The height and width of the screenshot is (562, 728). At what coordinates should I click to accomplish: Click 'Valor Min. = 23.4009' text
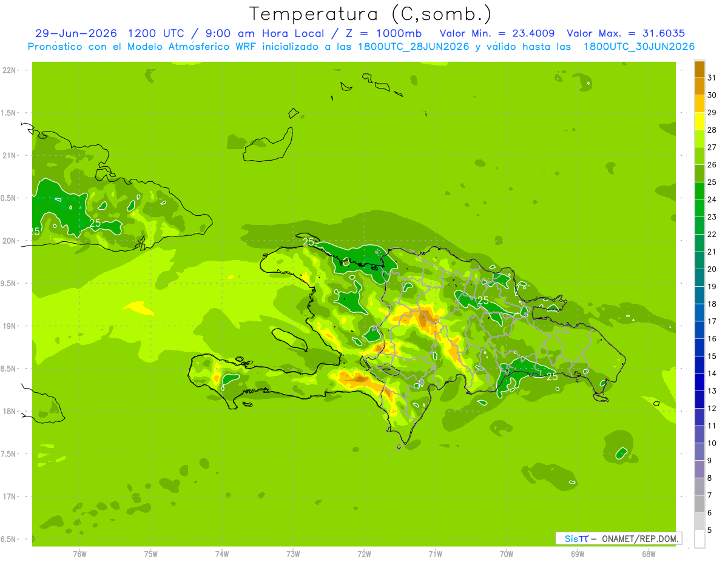point(497,33)
